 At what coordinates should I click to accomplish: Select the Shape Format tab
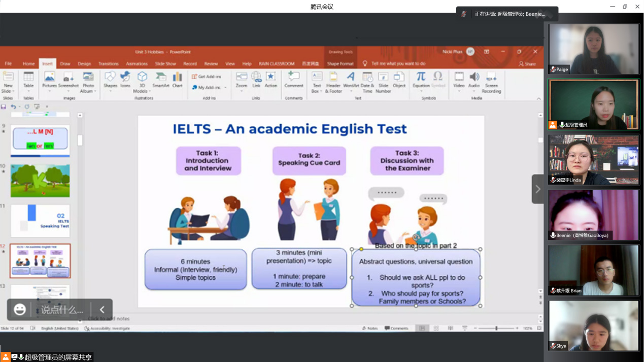pyautogui.click(x=340, y=64)
